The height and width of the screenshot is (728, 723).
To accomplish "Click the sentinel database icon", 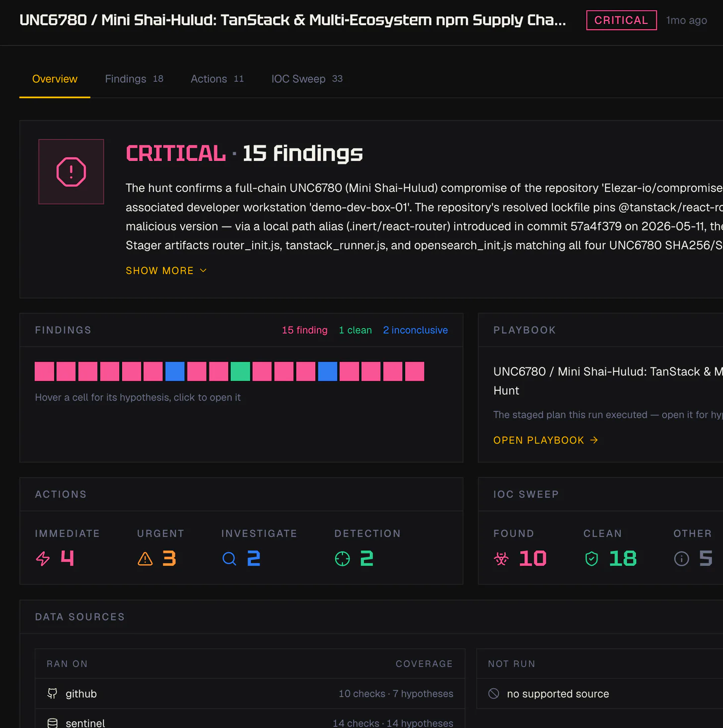I will (x=52, y=723).
